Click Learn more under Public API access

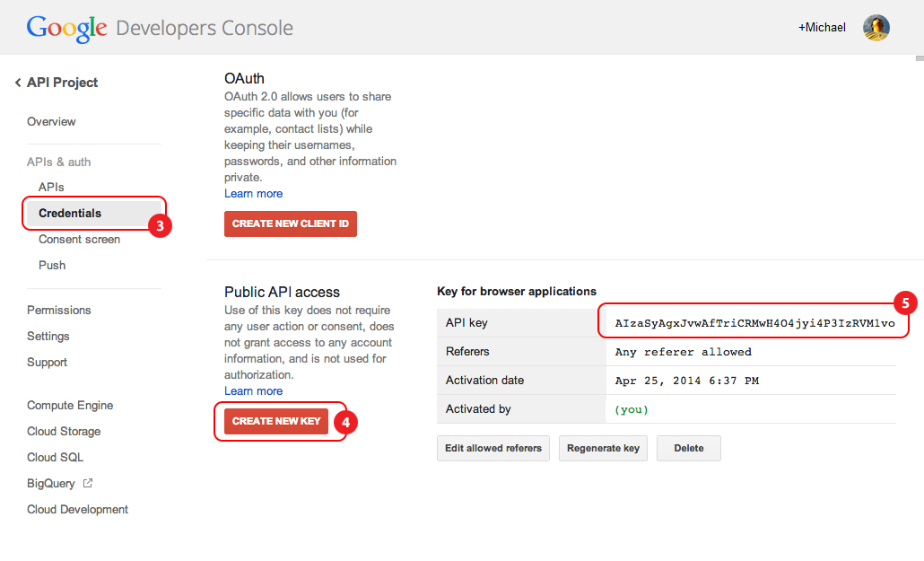(x=253, y=391)
